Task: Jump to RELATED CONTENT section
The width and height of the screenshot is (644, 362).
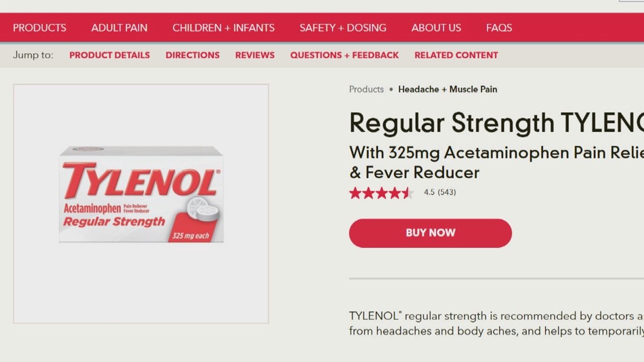Action: [x=456, y=55]
